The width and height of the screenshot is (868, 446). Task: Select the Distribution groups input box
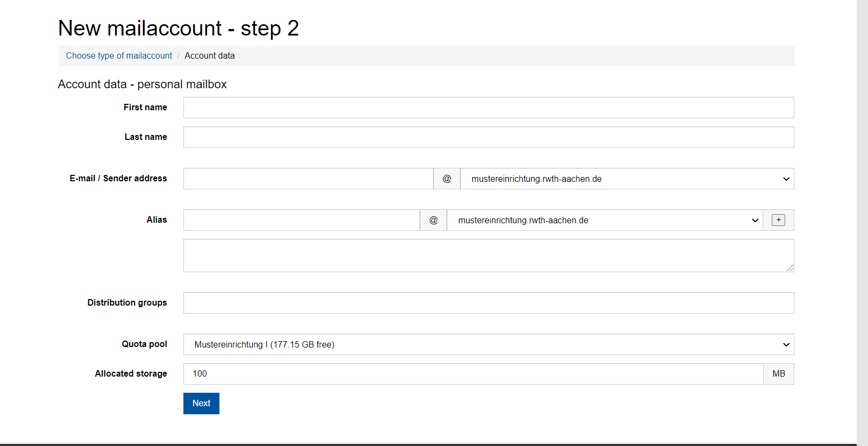click(x=488, y=303)
